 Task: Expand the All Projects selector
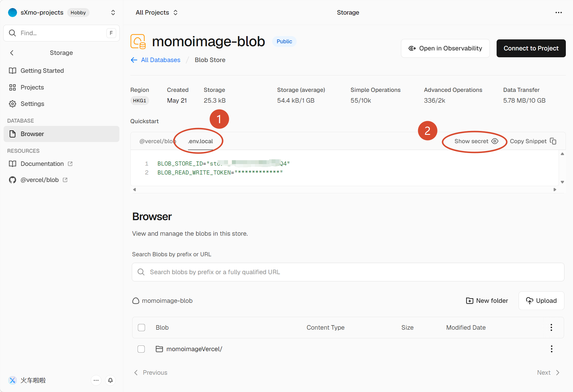157,13
